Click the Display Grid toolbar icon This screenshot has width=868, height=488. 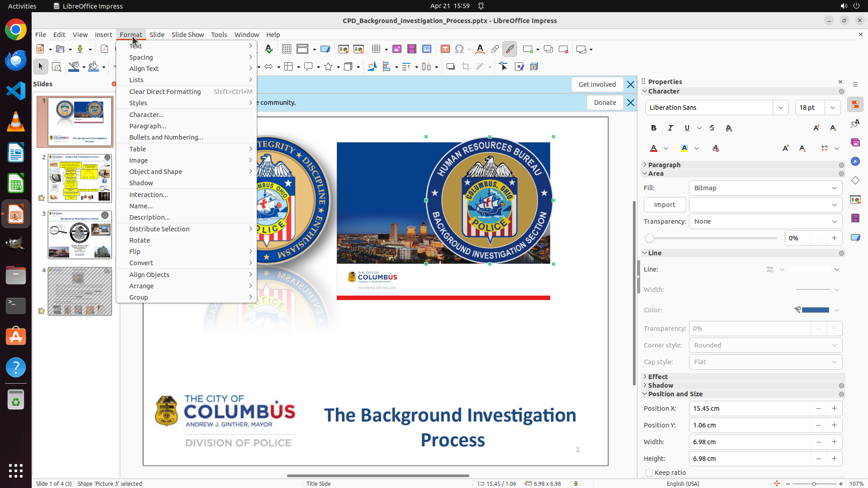pos(286,49)
